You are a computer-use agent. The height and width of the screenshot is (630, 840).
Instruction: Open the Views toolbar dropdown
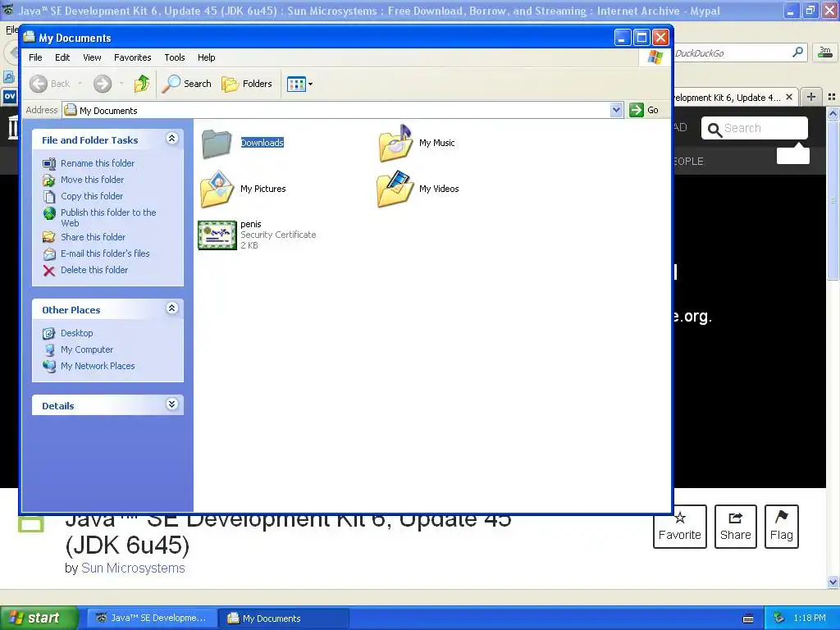point(299,84)
